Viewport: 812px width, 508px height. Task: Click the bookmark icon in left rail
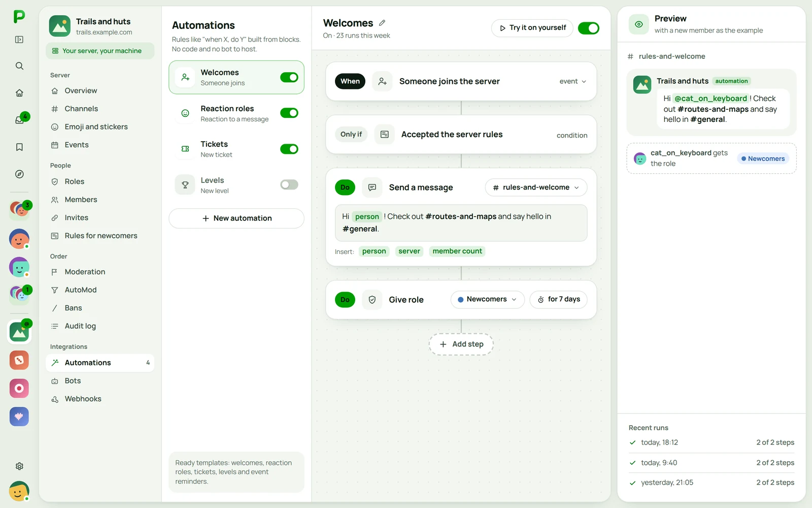click(x=19, y=147)
